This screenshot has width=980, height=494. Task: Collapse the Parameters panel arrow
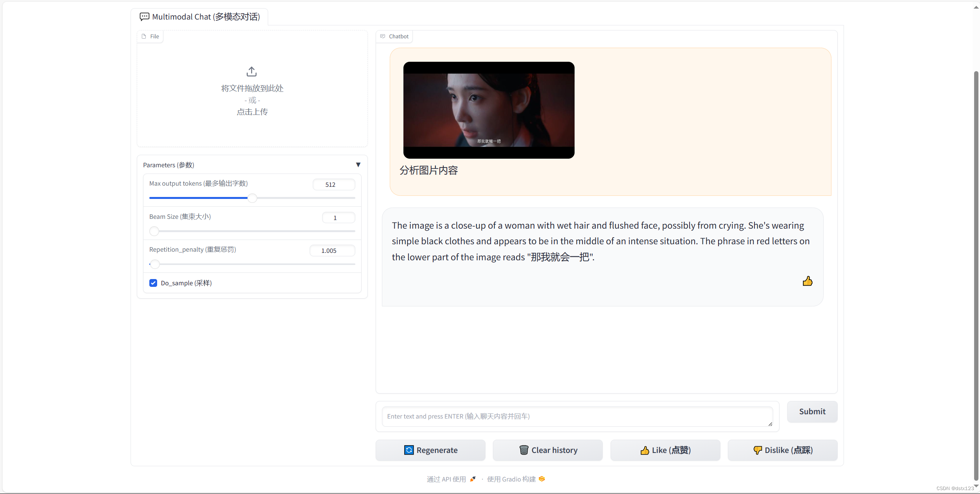358,165
